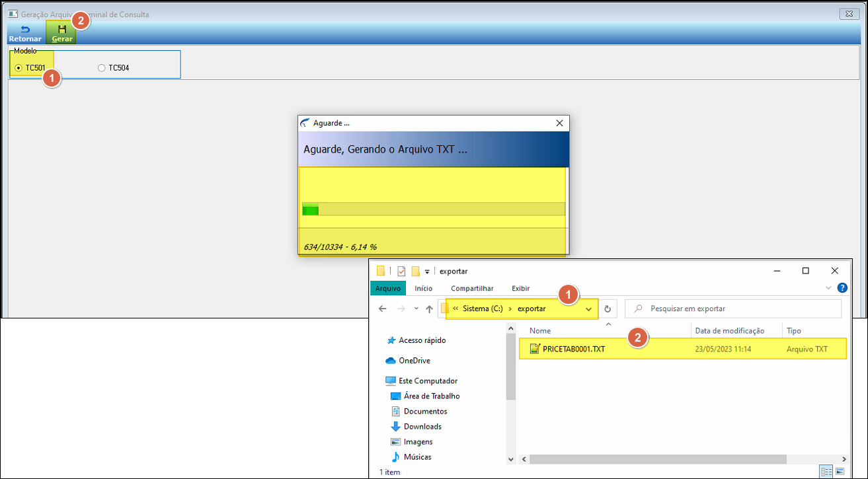Click the Explorer forward arrow
Image resolution: width=868 pixels, height=479 pixels.
pos(401,309)
